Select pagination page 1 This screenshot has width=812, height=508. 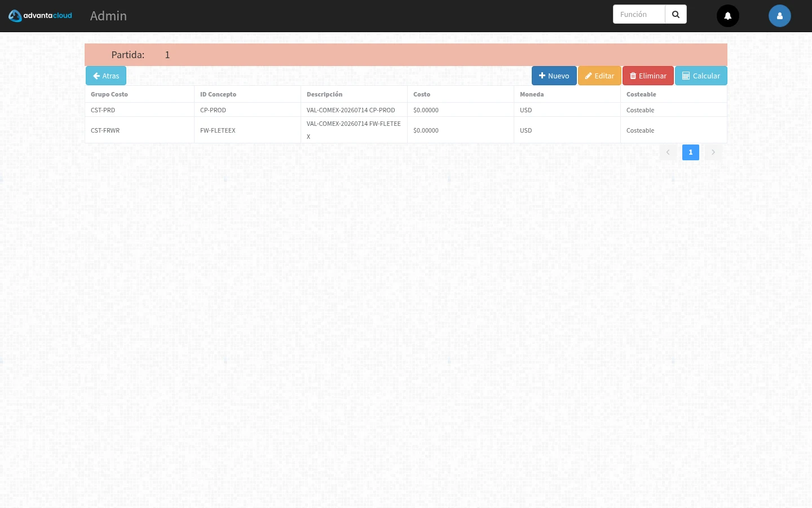[691, 152]
